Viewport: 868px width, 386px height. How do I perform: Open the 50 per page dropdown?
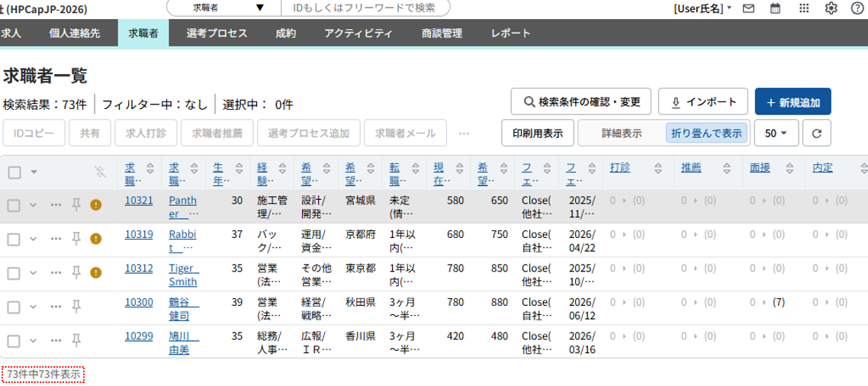[775, 133]
